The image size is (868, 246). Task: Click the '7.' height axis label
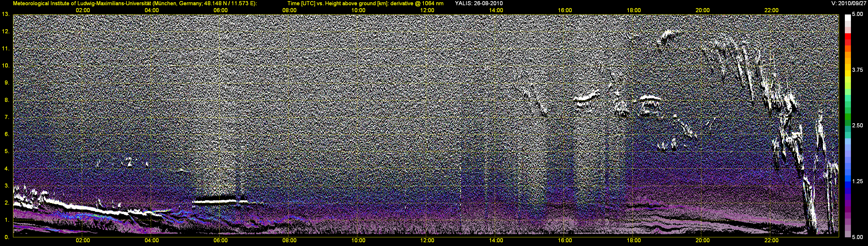click(7, 117)
